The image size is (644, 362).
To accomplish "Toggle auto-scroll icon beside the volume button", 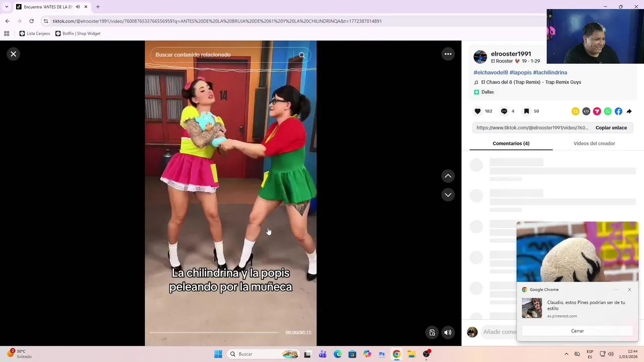I will tap(432, 332).
